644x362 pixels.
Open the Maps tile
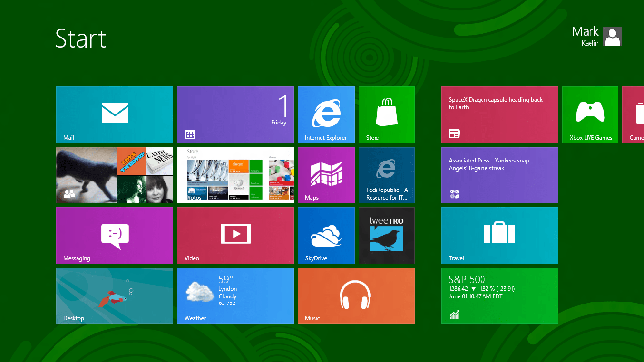(x=326, y=175)
